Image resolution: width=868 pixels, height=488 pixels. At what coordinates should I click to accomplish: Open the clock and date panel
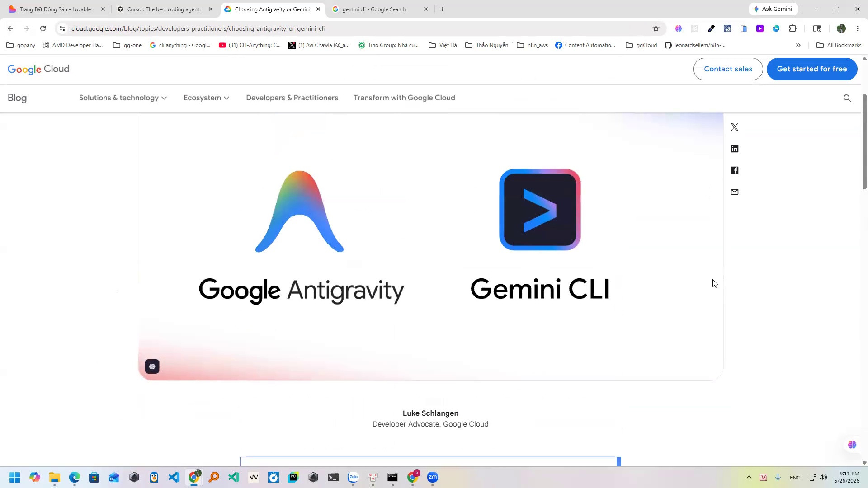(847, 478)
